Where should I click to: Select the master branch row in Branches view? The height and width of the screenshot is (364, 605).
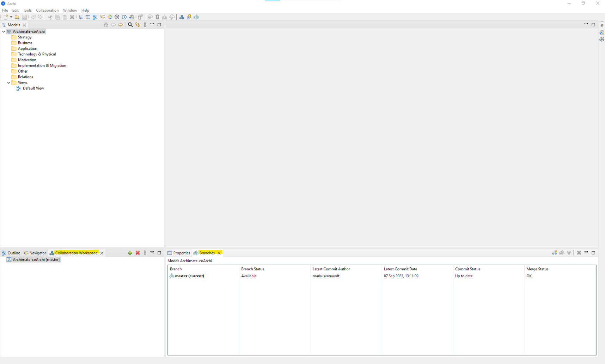pyautogui.click(x=189, y=276)
